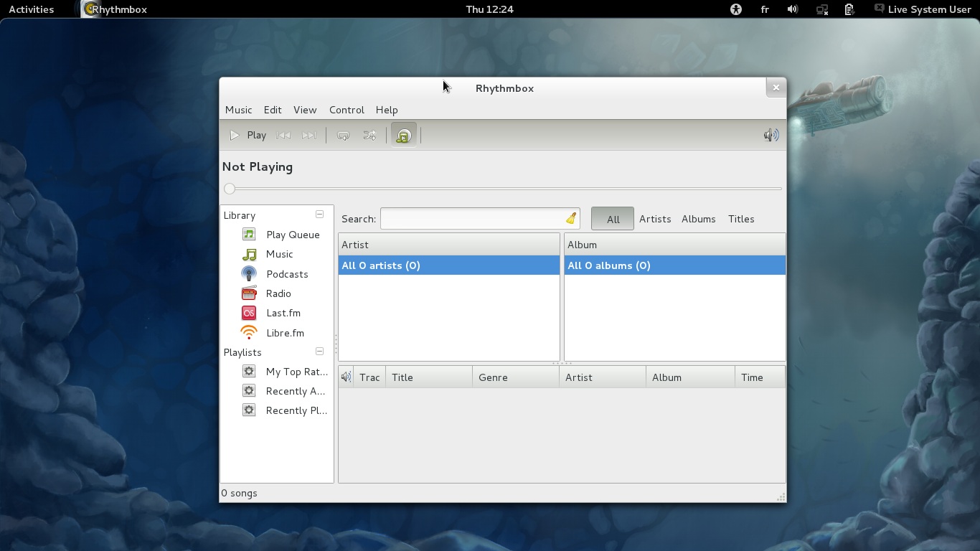Select 'All 0 albums (0)' row

[675, 265]
